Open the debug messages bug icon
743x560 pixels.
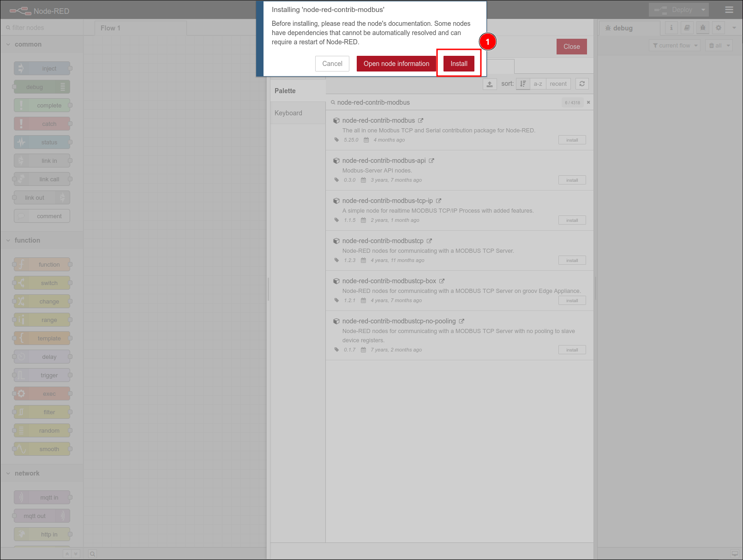pyautogui.click(x=703, y=28)
